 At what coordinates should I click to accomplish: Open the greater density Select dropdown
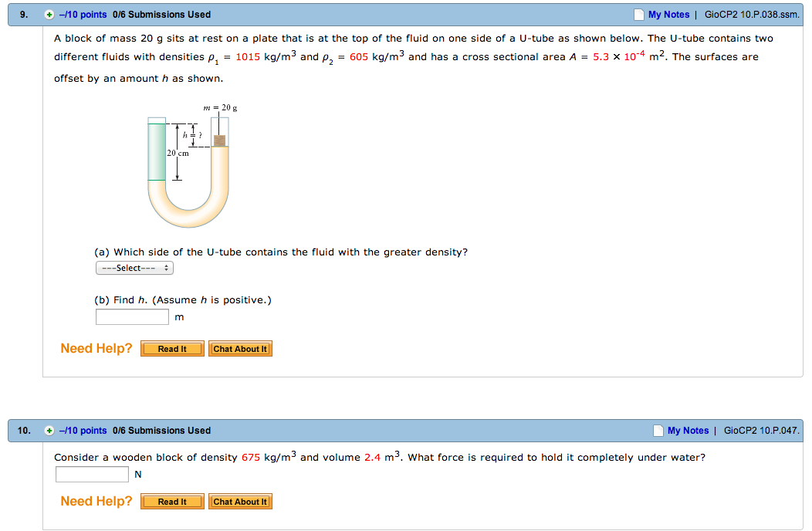point(135,268)
